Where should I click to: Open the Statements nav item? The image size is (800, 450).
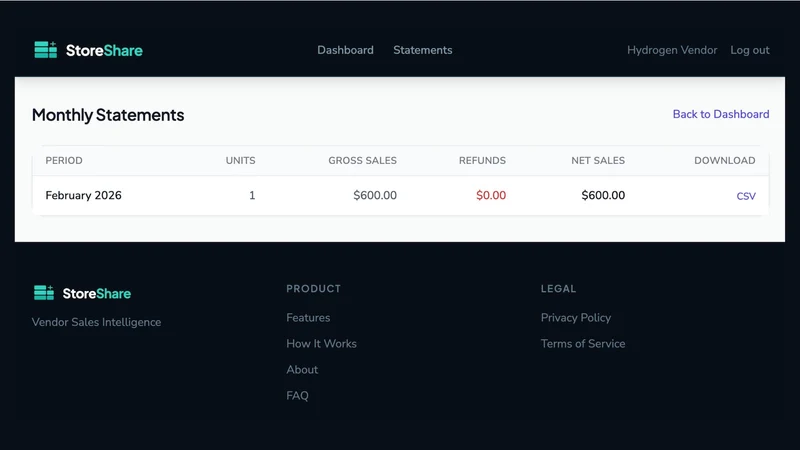[422, 50]
